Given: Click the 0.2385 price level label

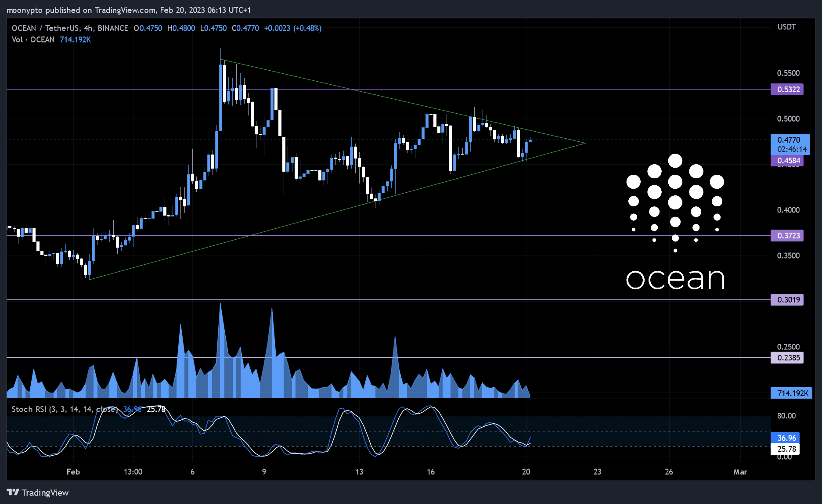Looking at the screenshot, I should [x=787, y=358].
